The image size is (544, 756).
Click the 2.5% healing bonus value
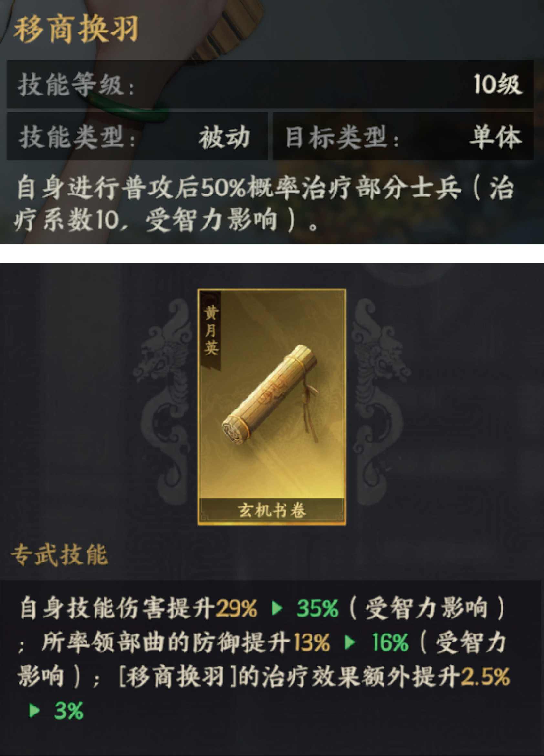click(485, 677)
